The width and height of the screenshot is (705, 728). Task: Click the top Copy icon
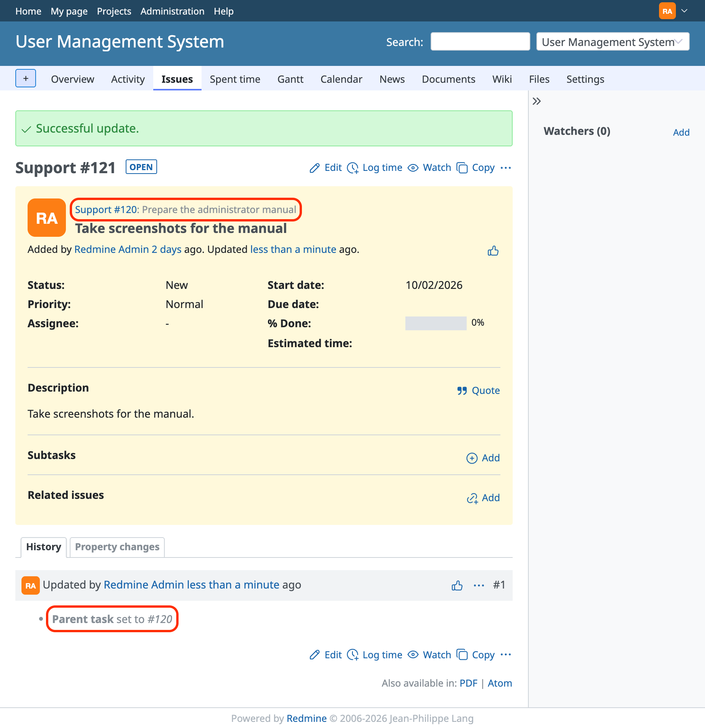[462, 168]
